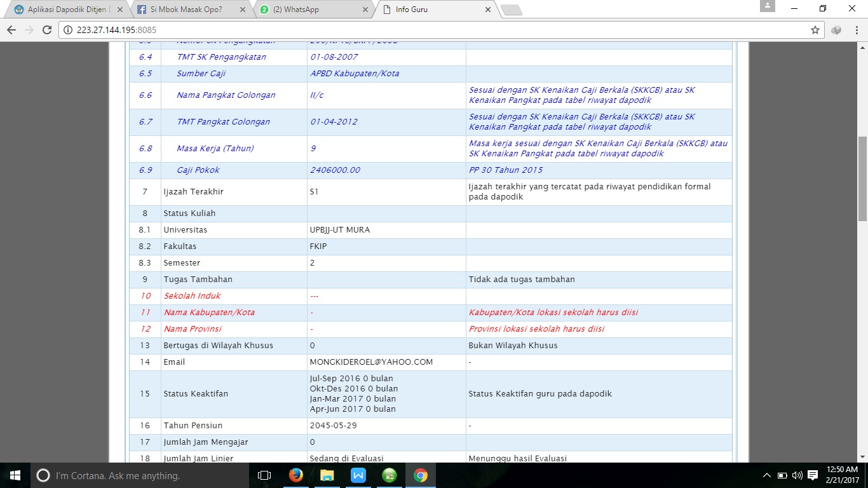Viewport: 868px width, 488px height.
Task: Click the 'PP 30 Tahun 2015' note
Action: 506,170
